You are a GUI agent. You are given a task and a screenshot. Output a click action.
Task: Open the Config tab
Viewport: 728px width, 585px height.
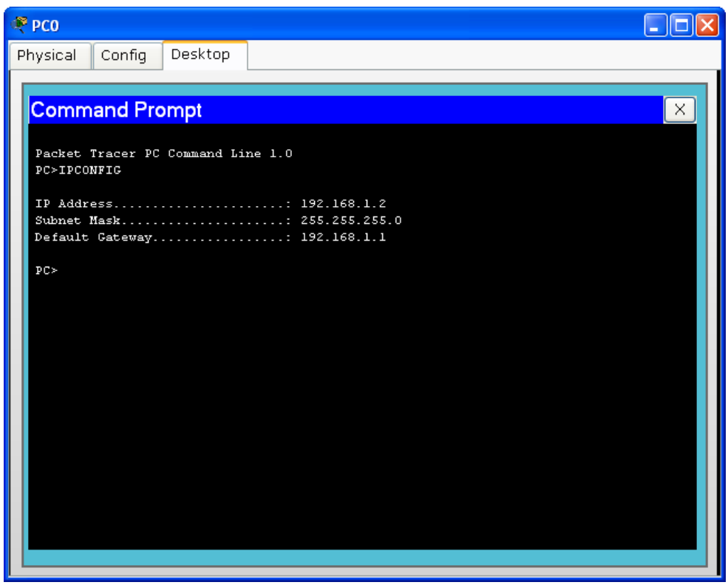click(x=123, y=56)
